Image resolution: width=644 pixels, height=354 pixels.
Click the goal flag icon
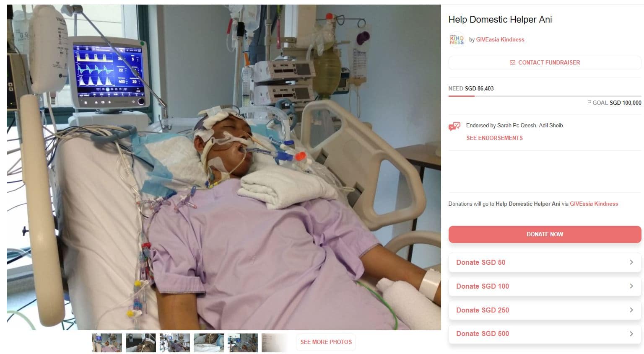coord(589,103)
